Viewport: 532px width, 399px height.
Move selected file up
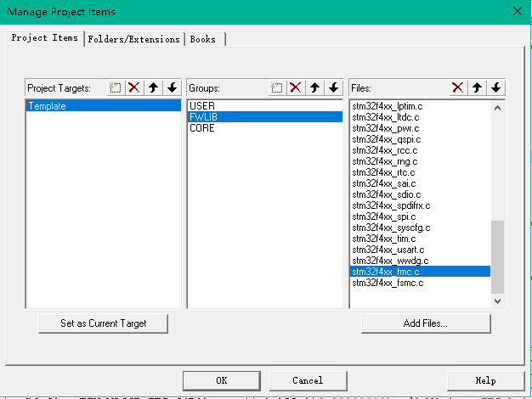[477, 87]
